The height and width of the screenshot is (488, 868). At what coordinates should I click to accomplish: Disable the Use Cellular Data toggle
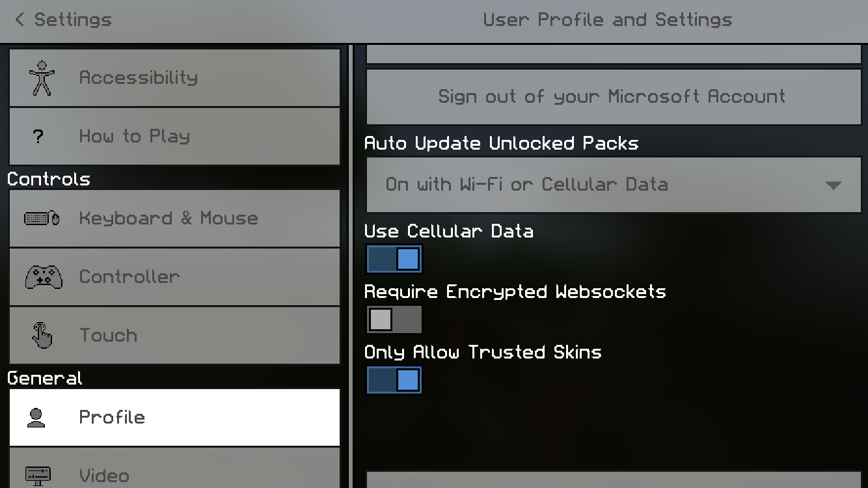click(x=394, y=259)
